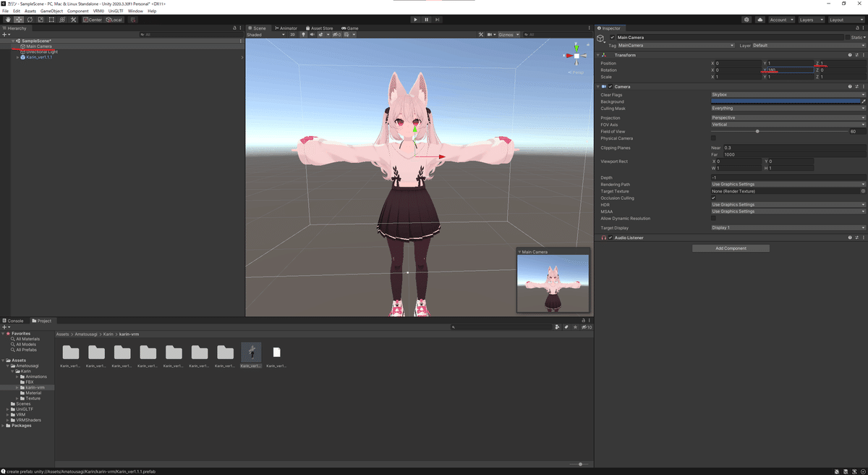Switch to the Asset Store tab
This screenshot has width=868, height=475.
[x=319, y=28]
